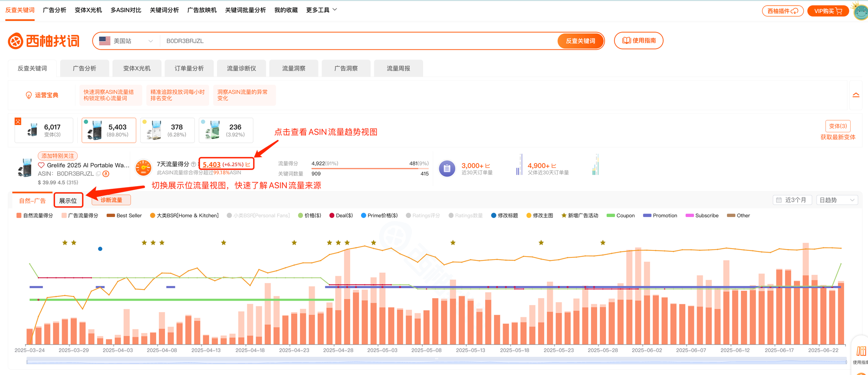Screen dimensions: 868x375
Task: Click the ASIN search input field
Action: coord(359,41)
